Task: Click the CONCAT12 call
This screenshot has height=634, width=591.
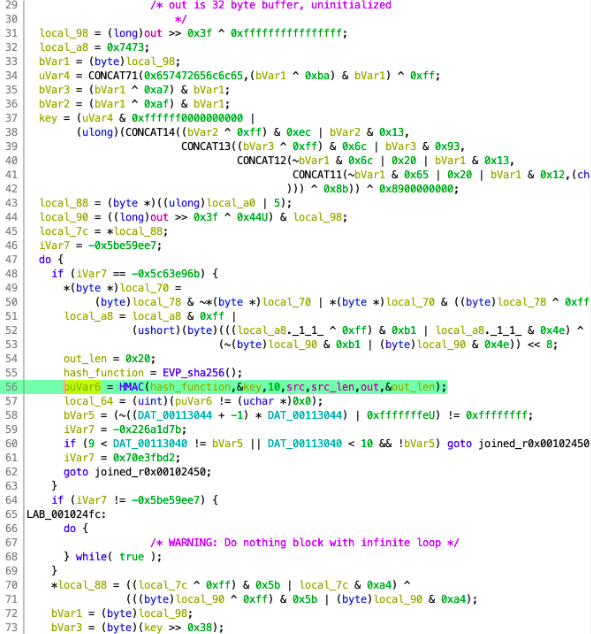Action: click(x=262, y=161)
